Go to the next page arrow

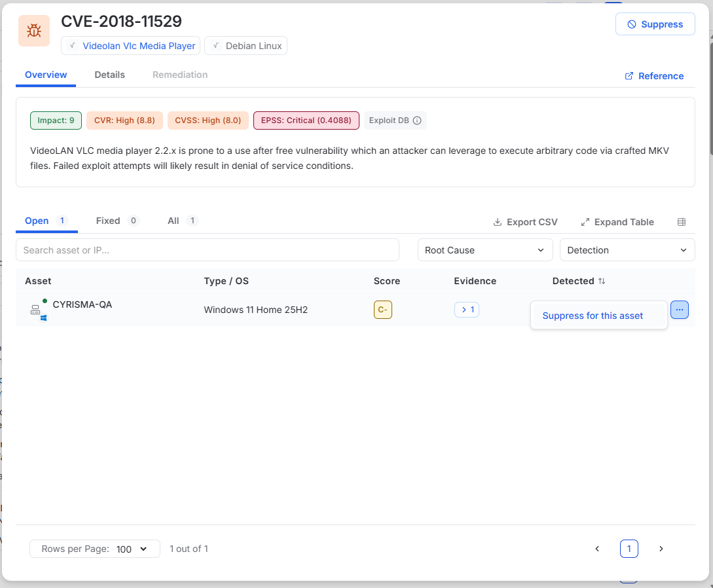[x=661, y=549]
